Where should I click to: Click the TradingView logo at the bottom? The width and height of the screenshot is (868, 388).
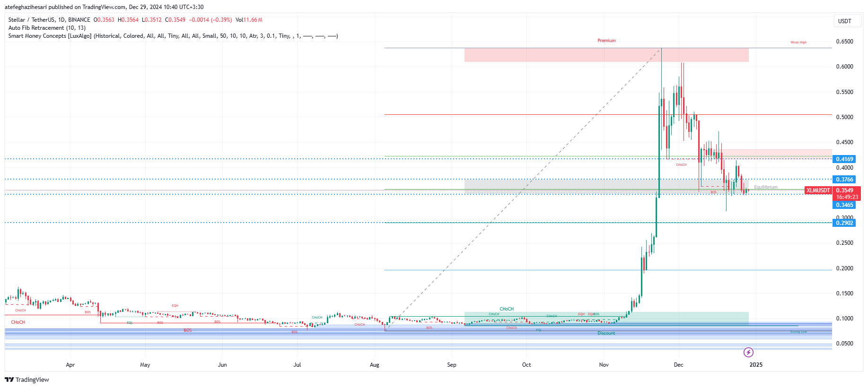coord(27,379)
